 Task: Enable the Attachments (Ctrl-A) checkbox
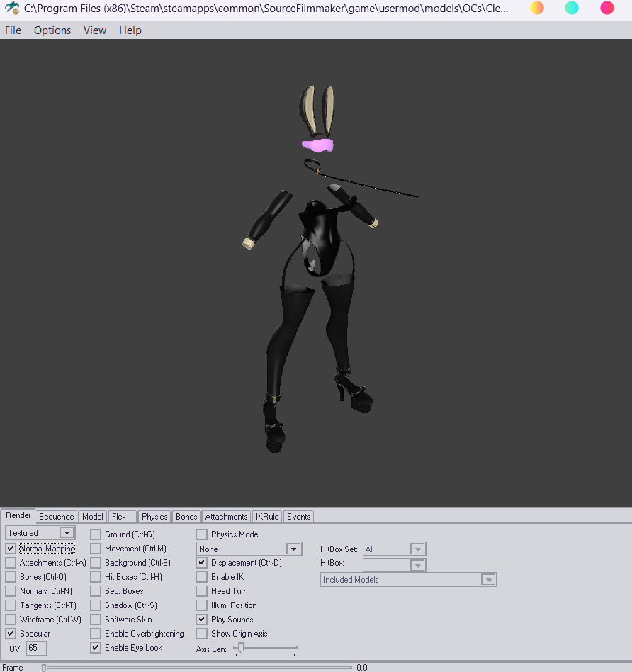pyautogui.click(x=11, y=562)
